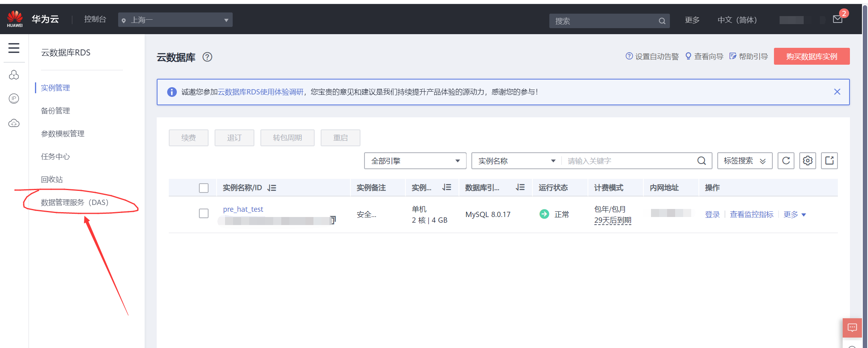Sort by database engine column
Viewport: 868px width, 348px height.
coord(520,187)
